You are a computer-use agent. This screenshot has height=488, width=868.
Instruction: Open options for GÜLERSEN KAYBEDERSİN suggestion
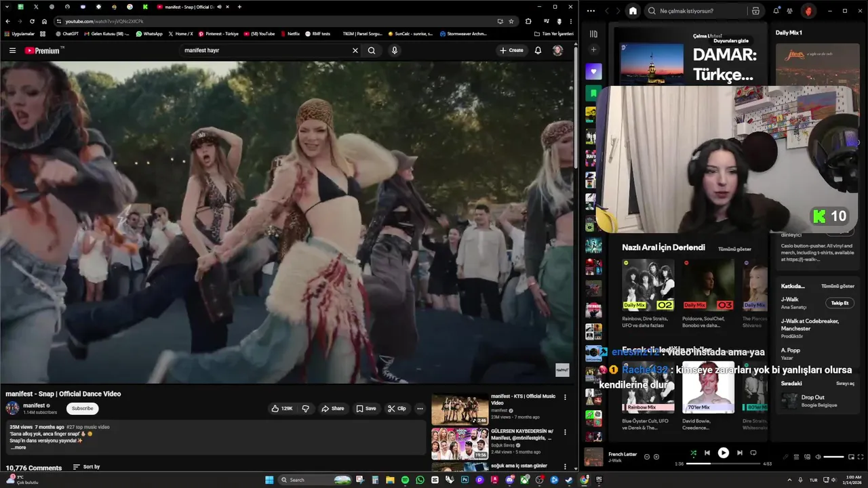pos(565,432)
